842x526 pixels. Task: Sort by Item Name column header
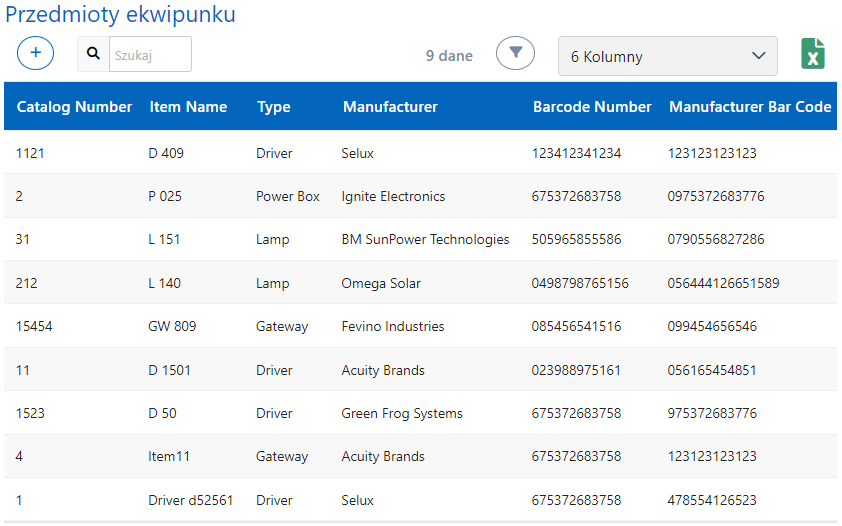(188, 107)
